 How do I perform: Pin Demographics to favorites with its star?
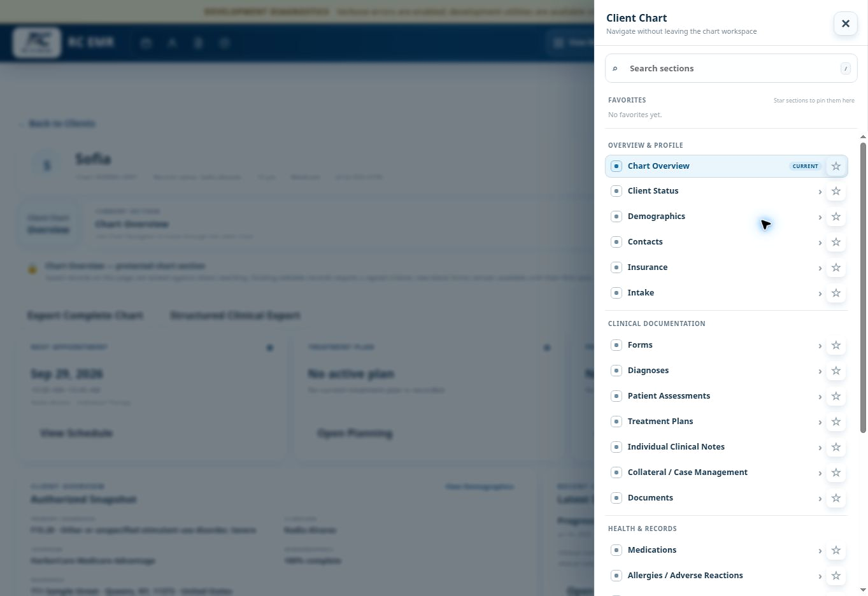coord(836,216)
